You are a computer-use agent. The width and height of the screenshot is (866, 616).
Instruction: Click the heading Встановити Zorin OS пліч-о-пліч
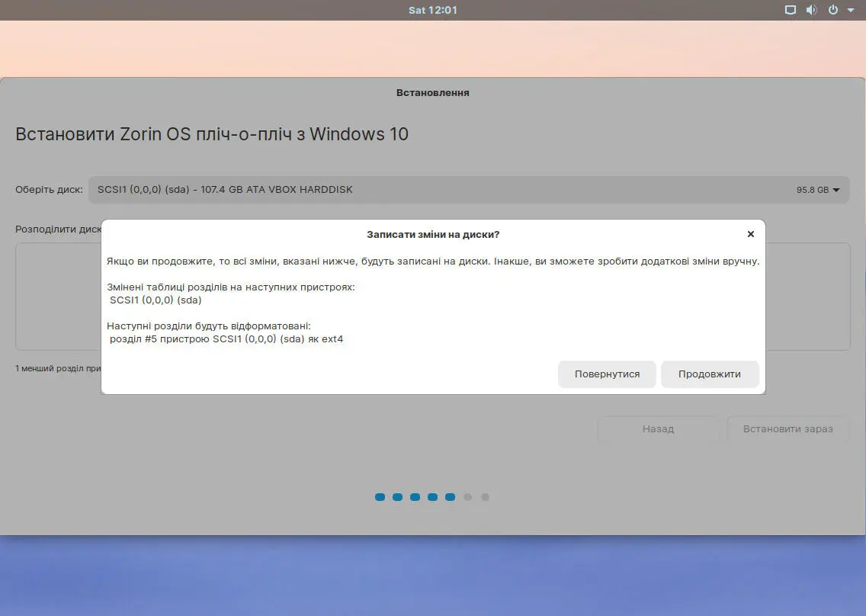point(211,134)
